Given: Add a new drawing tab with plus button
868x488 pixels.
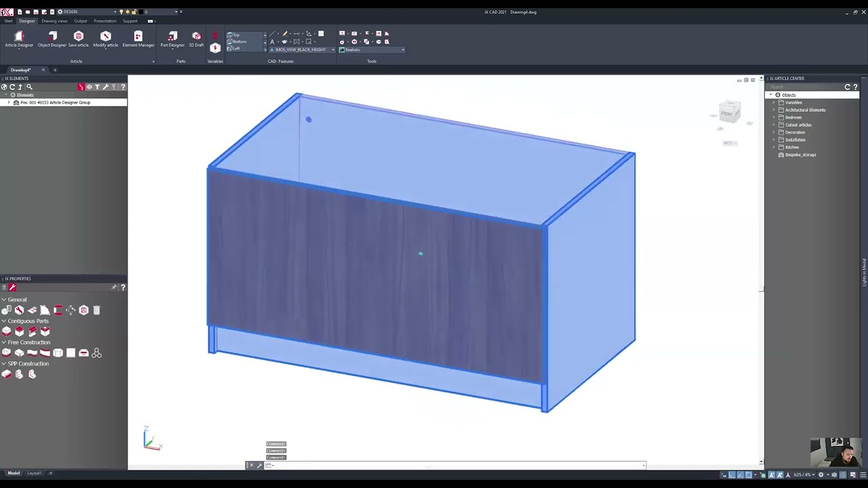Looking at the screenshot, I should [x=55, y=70].
